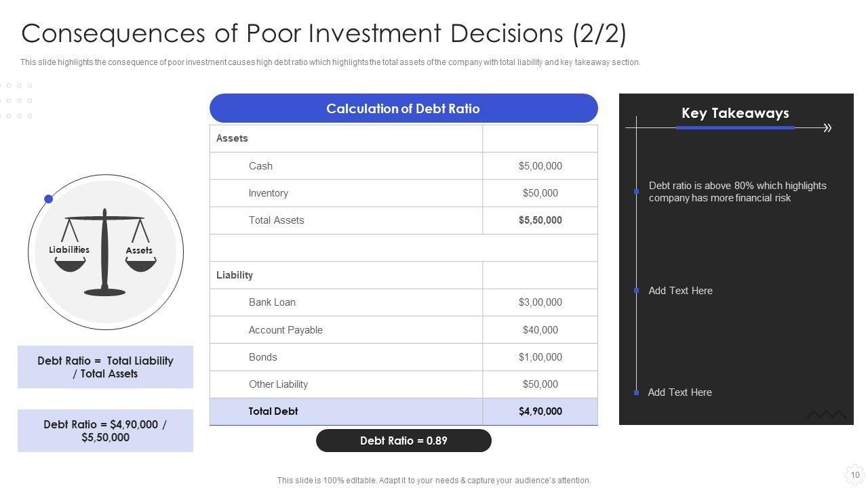Screen dimensions: 868x488
Task: Click the slide title text
Action: [x=324, y=33]
